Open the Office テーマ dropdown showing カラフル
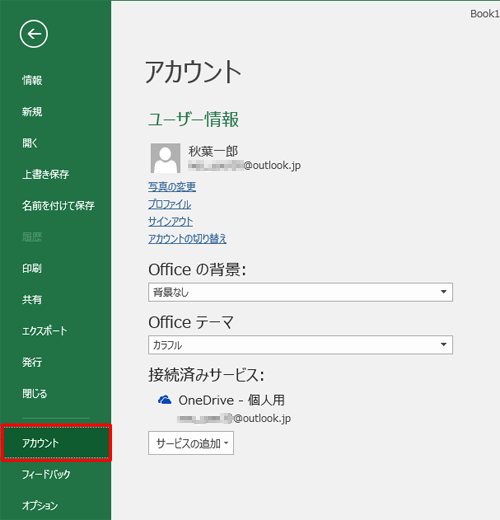The width and height of the screenshot is (500, 520). [300, 345]
